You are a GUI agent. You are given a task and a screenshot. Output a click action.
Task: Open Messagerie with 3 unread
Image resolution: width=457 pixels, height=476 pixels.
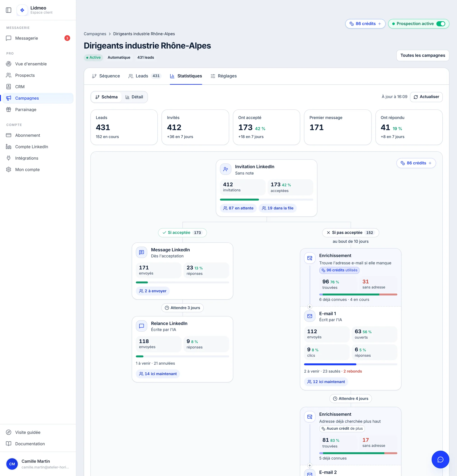pyautogui.click(x=38, y=38)
